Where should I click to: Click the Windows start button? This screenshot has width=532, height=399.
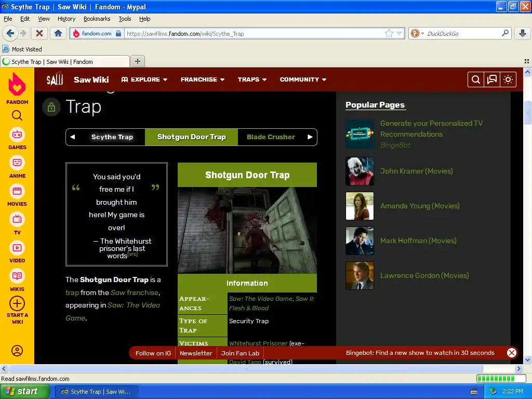tap(24, 392)
